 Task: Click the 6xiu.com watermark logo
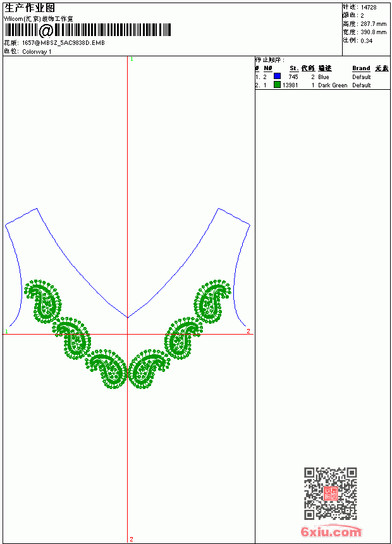pyautogui.click(x=331, y=531)
